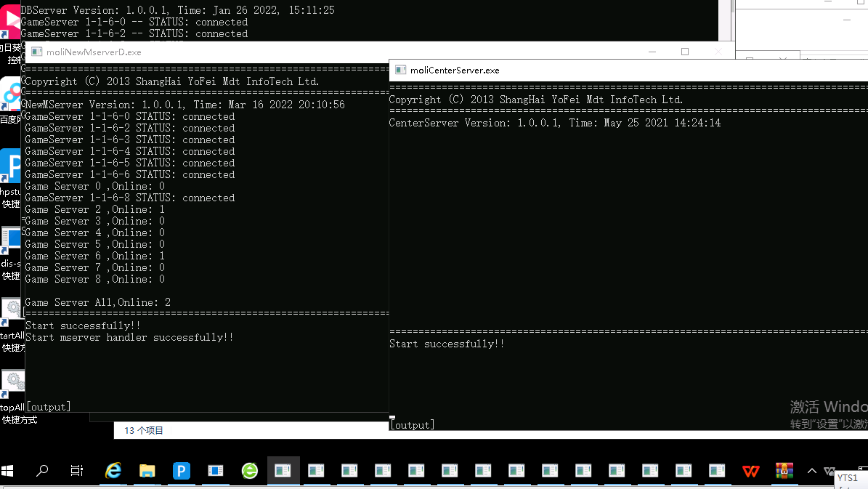
Task: Open WinRAR from the taskbar
Action: tap(784, 472)
